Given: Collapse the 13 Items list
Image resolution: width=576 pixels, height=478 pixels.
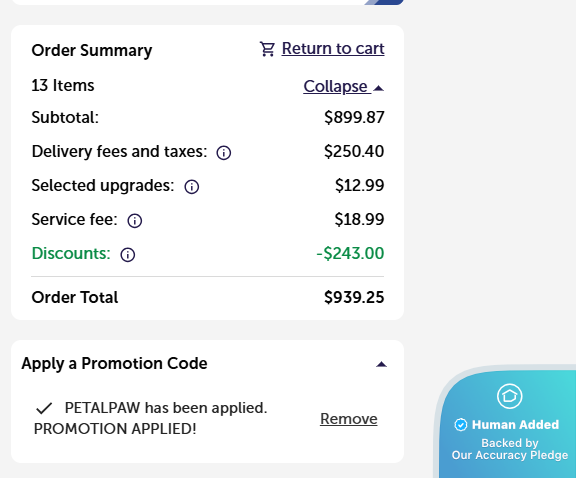Looking at the screenshot, I should (343, 87).
